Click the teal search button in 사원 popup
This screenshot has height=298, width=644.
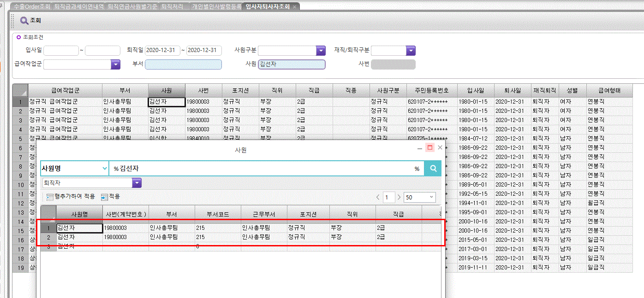pyautogui.click(x=433, y=169)
